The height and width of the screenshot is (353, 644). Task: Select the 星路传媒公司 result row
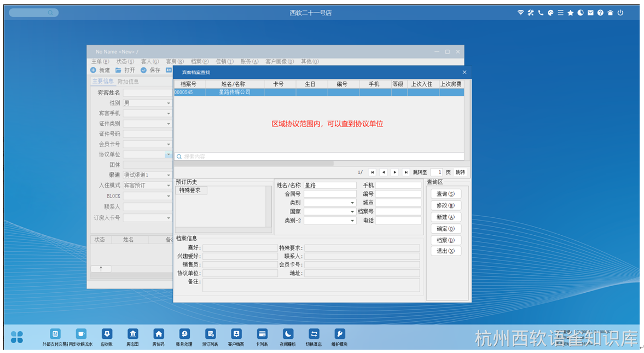click(x=319, y=92)
